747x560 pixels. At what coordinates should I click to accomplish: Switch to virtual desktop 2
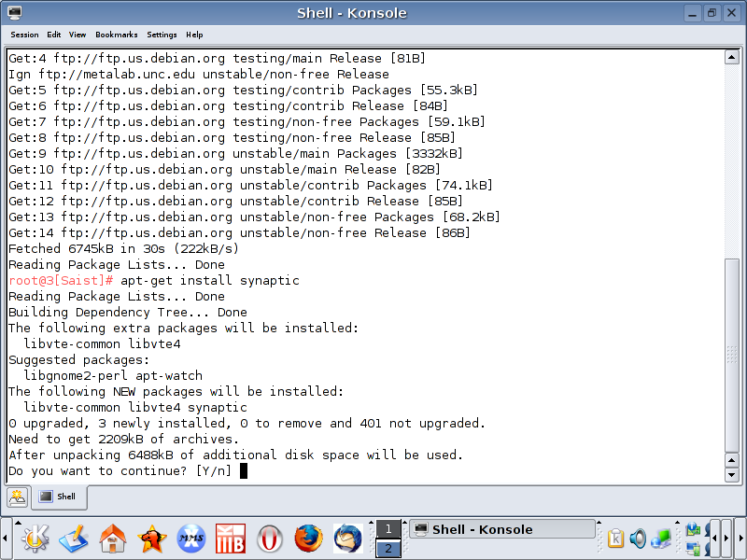(x=388, y=549)
